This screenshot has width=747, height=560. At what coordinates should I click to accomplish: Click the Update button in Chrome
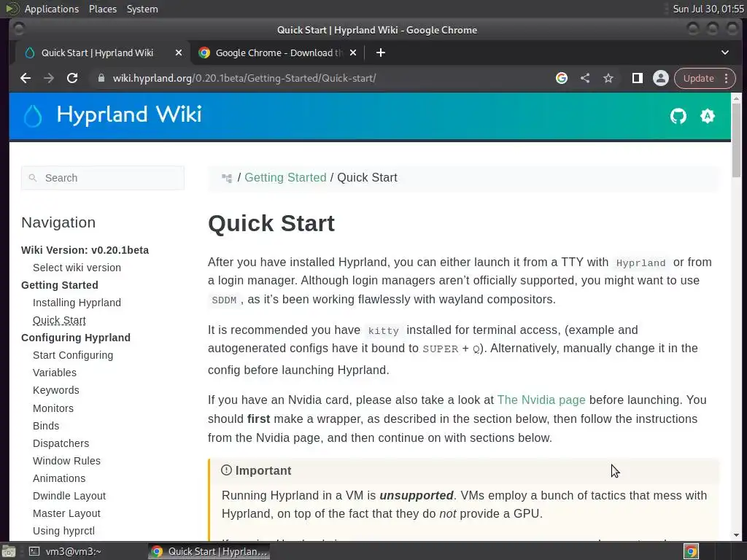point(698,78)
